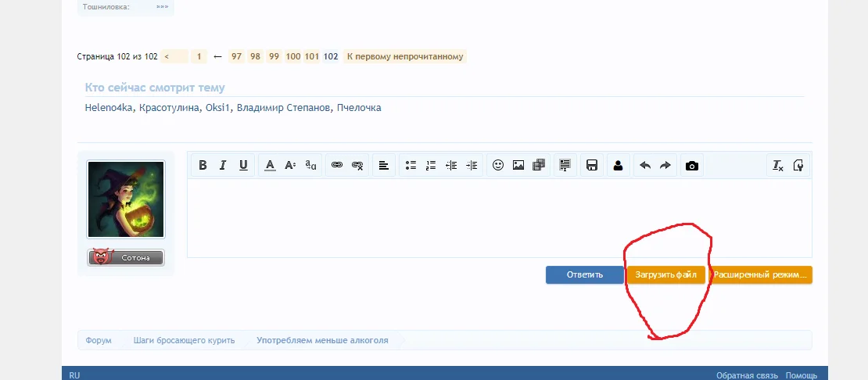This screenshot has height=380, width=868.
Task: Select the current page 102
Action: [331, 56]
